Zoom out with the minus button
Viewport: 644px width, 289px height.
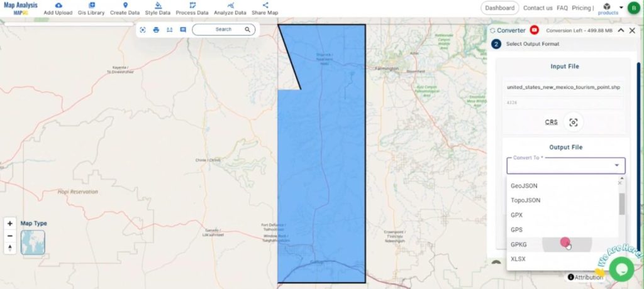click(x=10, y=236)
